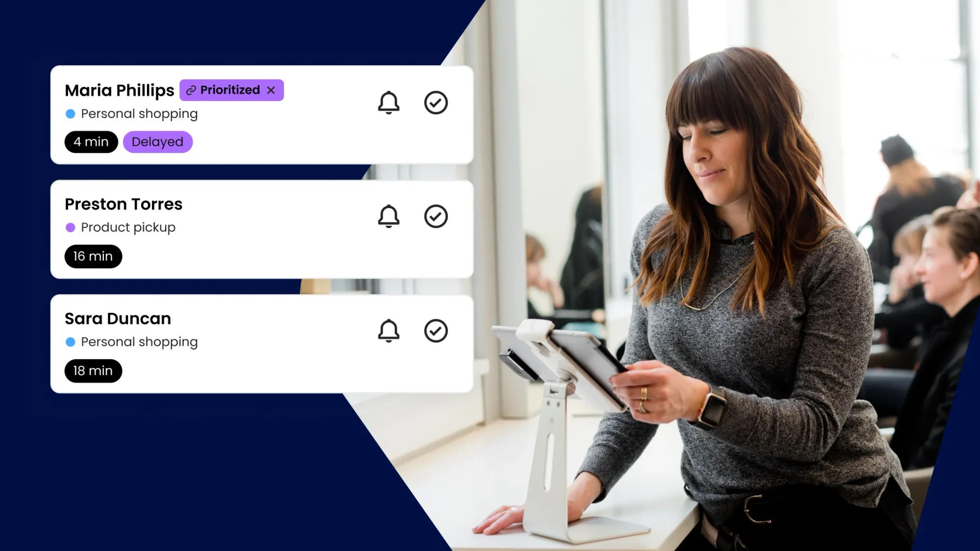Toggle the checkmark icon for Maria Phillips
Image resolution: width=980 pixels, height=551 pixels.
click(436, 102)
